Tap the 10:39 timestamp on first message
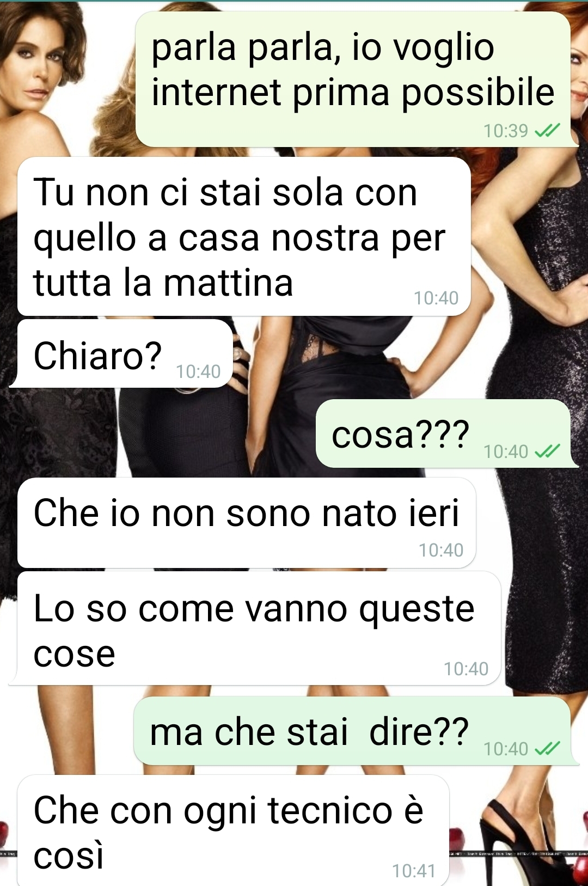The width and height of the screenshot is (588, 886). (506, 131)
